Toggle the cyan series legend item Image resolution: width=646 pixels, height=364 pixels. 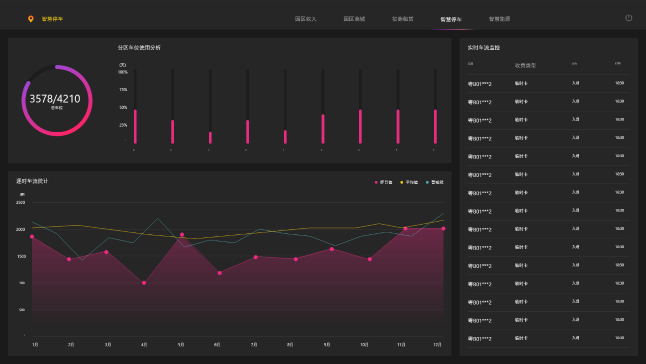pos(435,182)
